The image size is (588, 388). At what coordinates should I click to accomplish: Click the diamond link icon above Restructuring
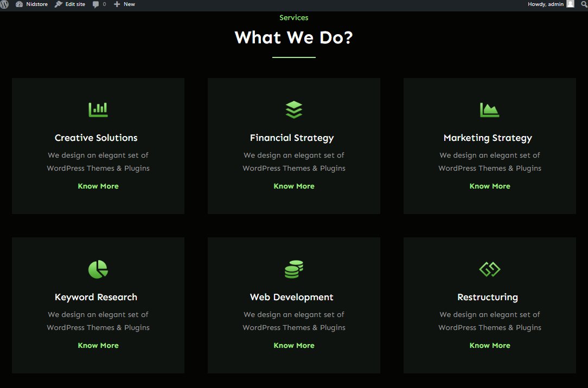point(490,269)
